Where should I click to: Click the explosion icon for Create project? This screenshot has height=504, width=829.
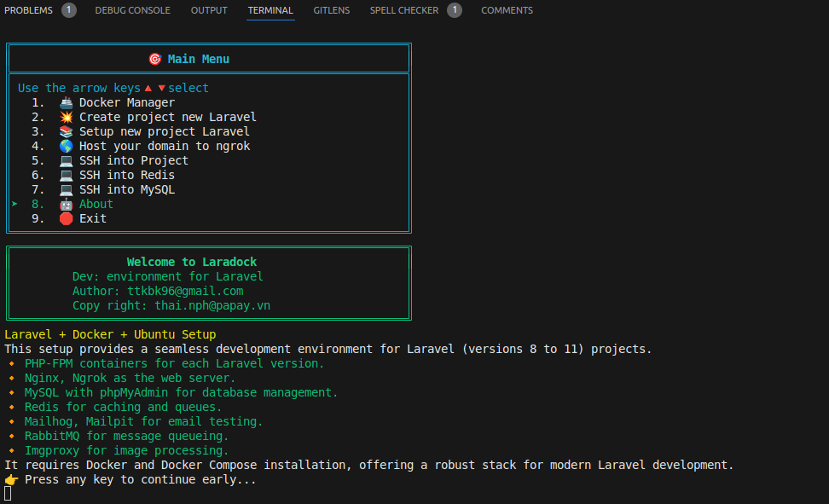[66, 117]
